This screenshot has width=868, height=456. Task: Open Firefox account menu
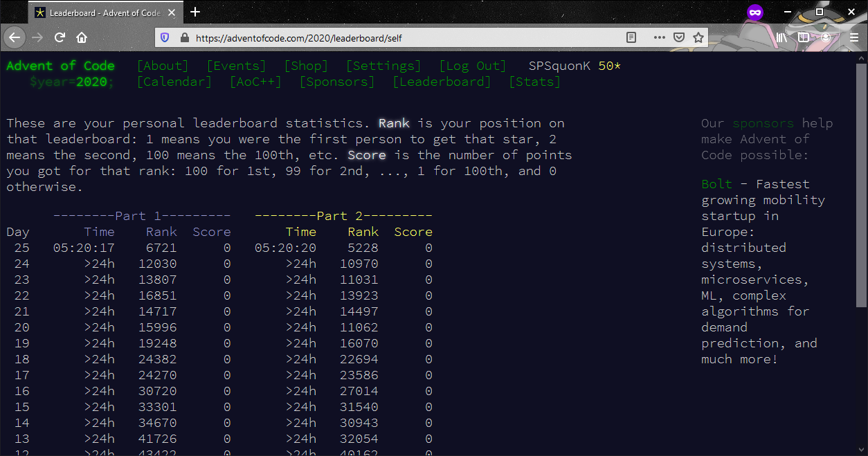[x=826, y=37]
